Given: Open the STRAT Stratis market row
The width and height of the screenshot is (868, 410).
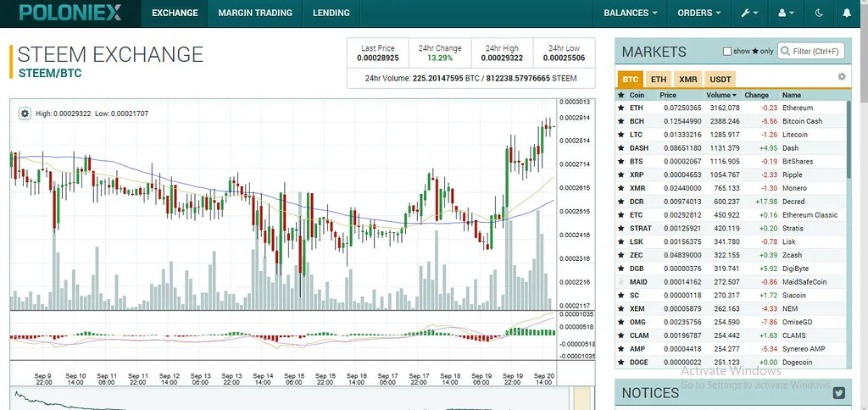Looking at the screenshot, I should tap(732, 229).
